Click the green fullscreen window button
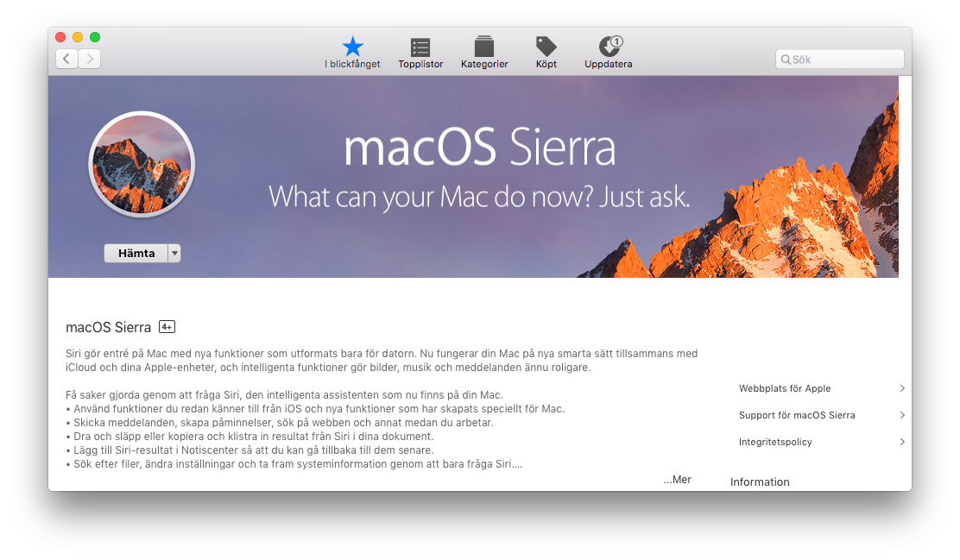 click(95, 37)
